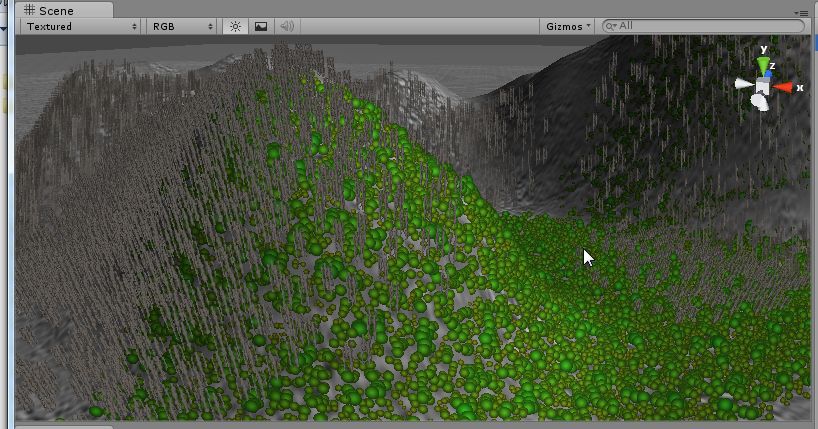This screenshot has width=818, height=429.
Task: Toggle the skybox image overlay button
Action: click(x=261, y=26)
